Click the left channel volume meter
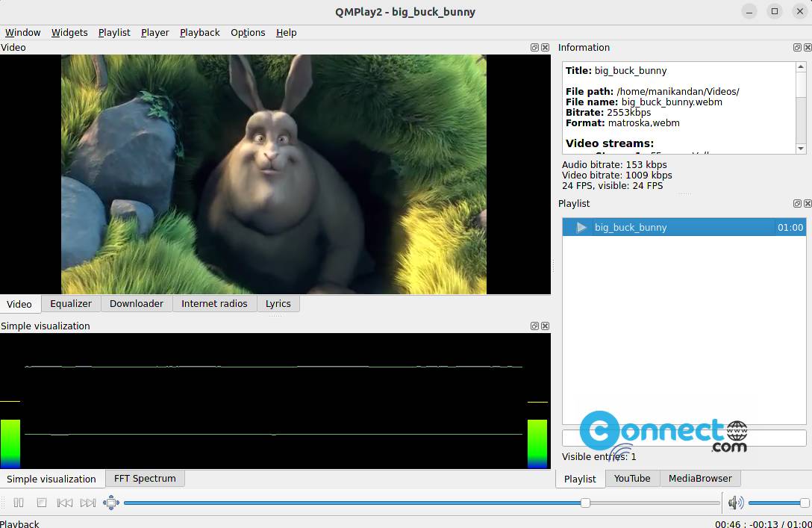This screenshot has width=812, height=528. 10,444
